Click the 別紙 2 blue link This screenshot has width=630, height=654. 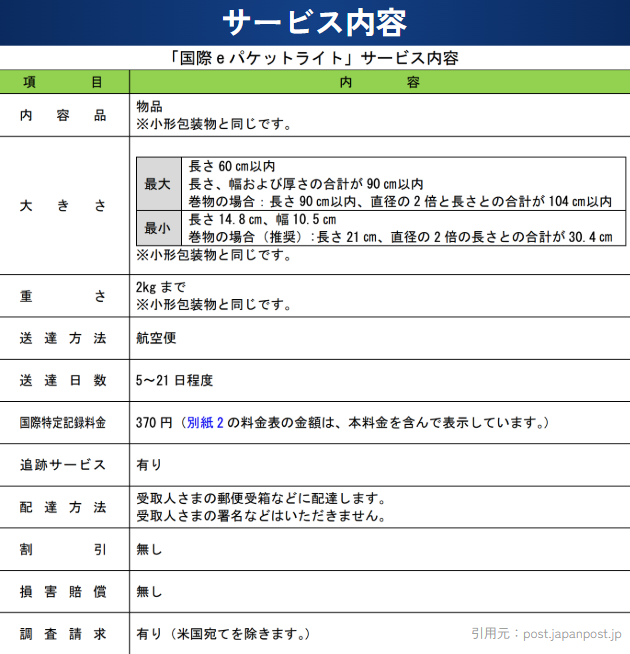point(205,423)
